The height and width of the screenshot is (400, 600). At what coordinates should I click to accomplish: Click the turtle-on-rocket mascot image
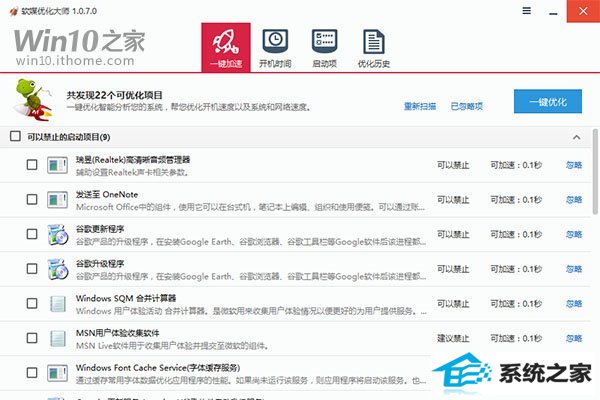[33, 100]
